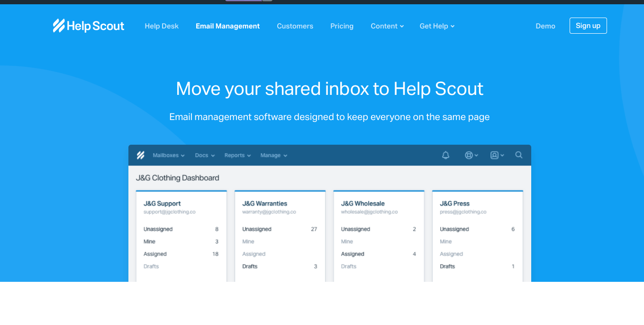Click the Demo link
The width and height of the screenshot is (644, 325).
click(545, 26)
